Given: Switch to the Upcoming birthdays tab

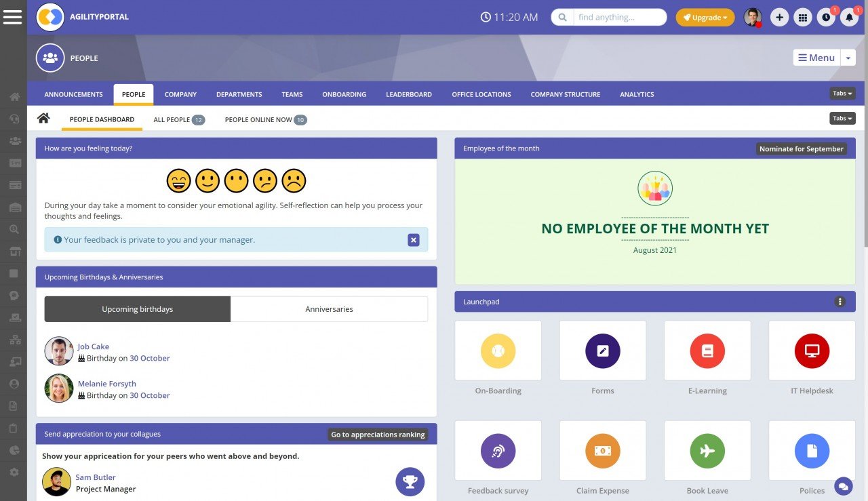Looking at the screenshot, I should pyautogui.click(x=137, y=308).
